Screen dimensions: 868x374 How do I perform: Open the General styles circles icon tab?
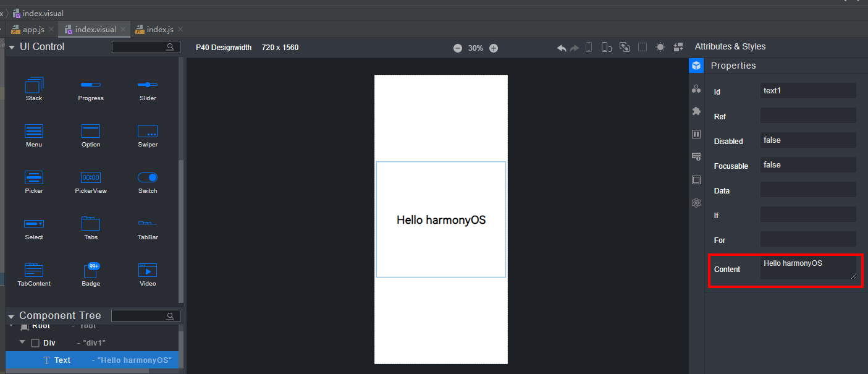696,89
